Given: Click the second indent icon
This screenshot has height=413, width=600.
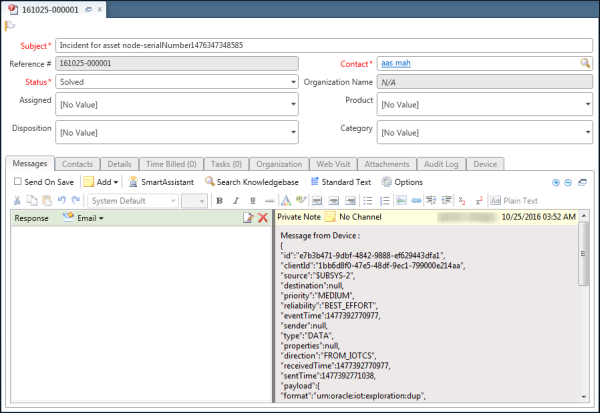Looking at the screenshot, I should 446,200.
